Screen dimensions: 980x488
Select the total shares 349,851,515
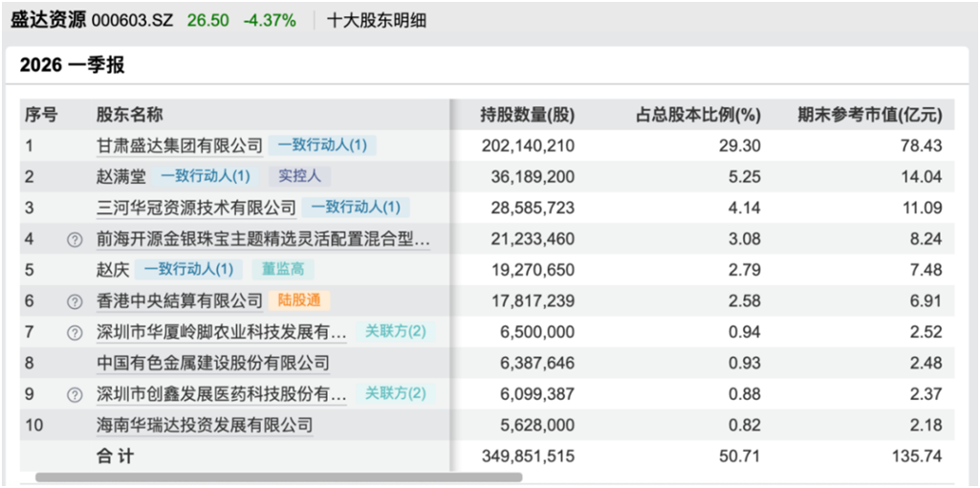[528, 456]
